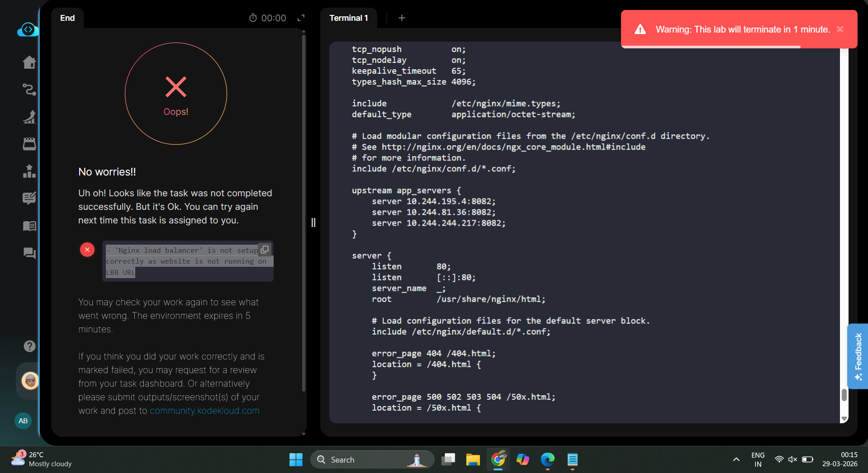Open the chat bubbles community icon

click(x=29, y=253)
